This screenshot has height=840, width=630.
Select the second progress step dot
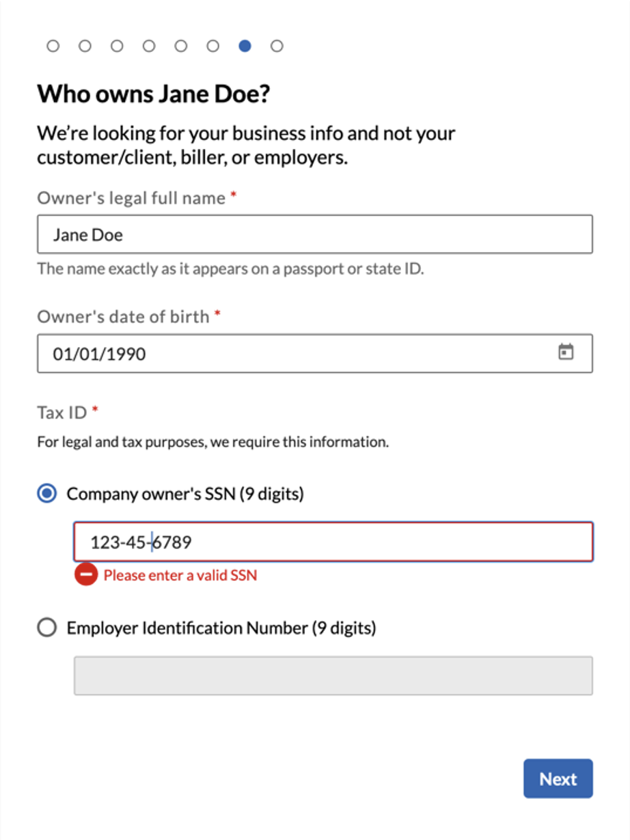click(x=85, y=46)
